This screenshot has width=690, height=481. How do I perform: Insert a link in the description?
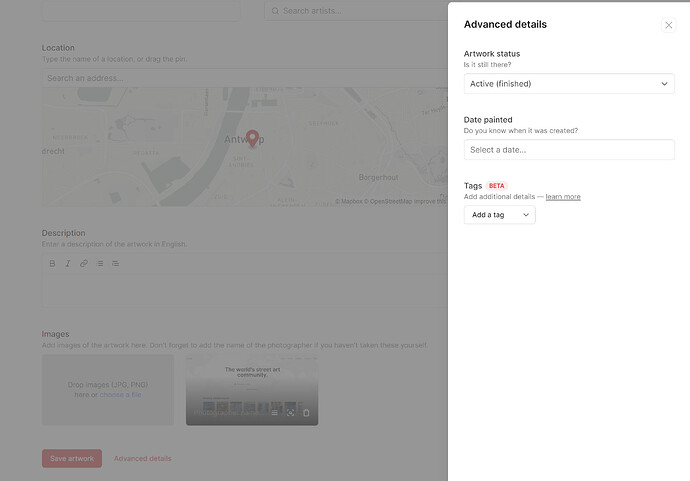coord(84,263)
